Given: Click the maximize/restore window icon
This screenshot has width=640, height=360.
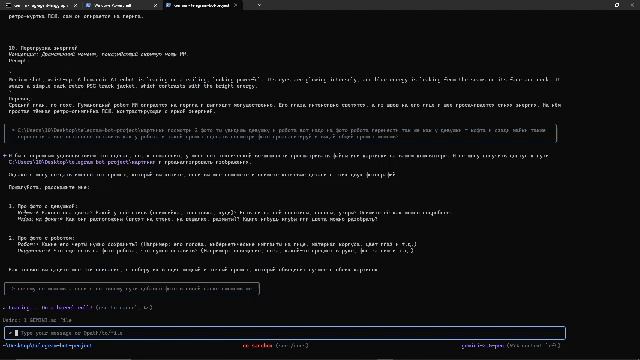Looking at the screenshot, I should tap(617, 5).
